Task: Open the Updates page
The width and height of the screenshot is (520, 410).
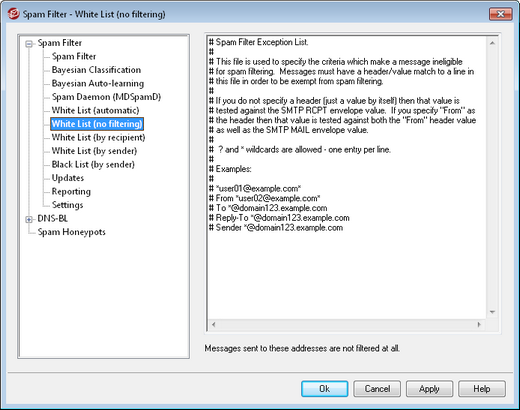Action: pos(68,178)
